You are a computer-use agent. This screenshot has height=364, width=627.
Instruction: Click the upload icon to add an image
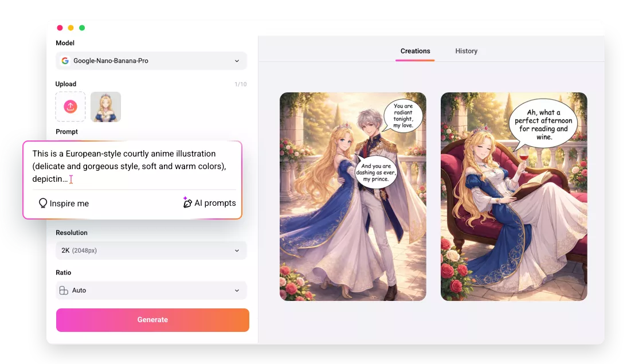point(70,107)
